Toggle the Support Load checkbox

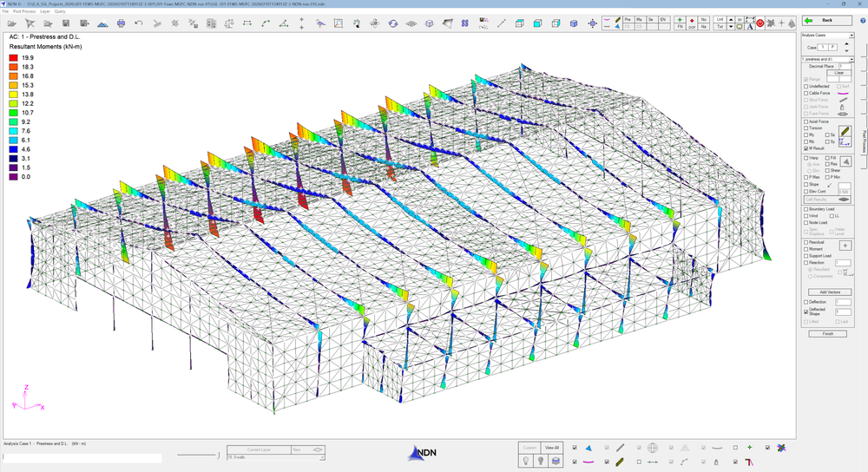click(806, 256)
